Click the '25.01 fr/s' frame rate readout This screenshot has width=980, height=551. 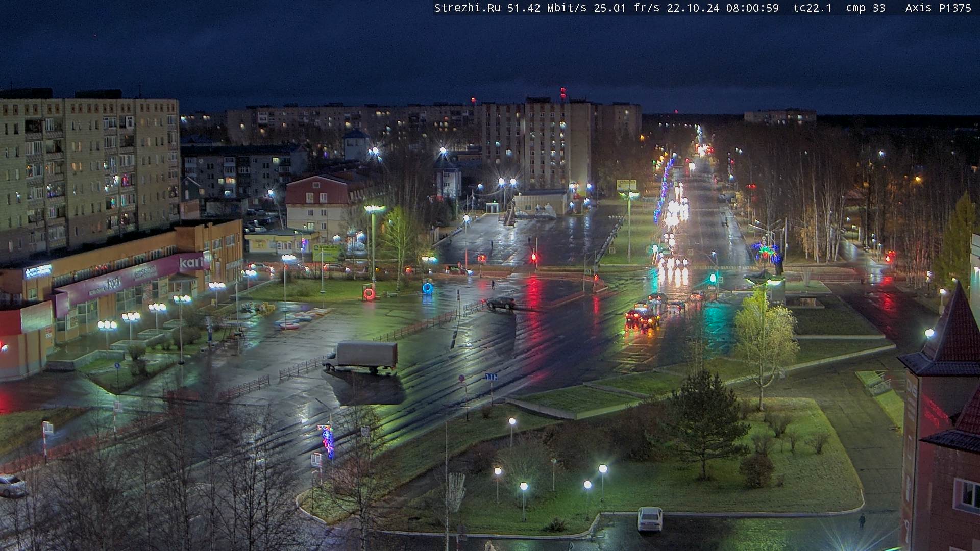[627, 8]
